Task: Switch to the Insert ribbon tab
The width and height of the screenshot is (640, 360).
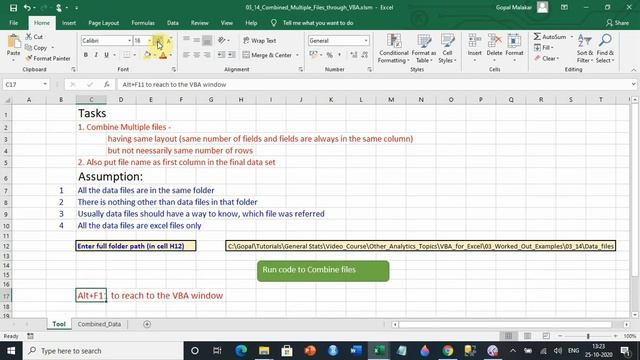Action: 69,23
